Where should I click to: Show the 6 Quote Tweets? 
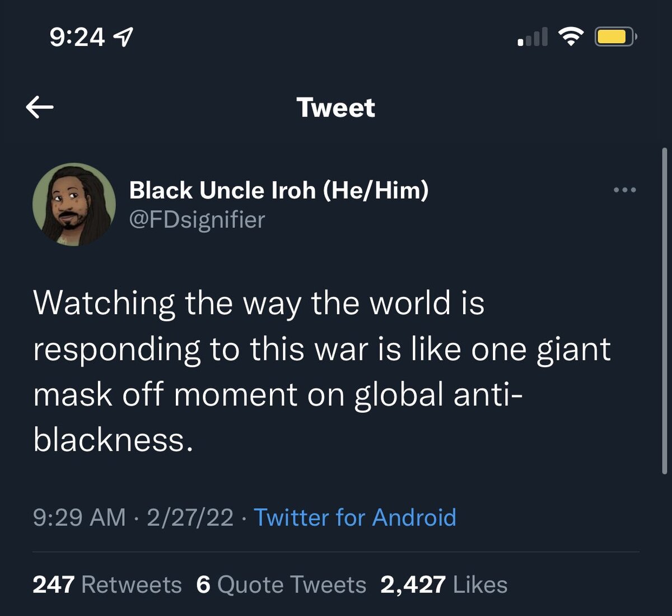pyautogui.click(x=281, y=585)
